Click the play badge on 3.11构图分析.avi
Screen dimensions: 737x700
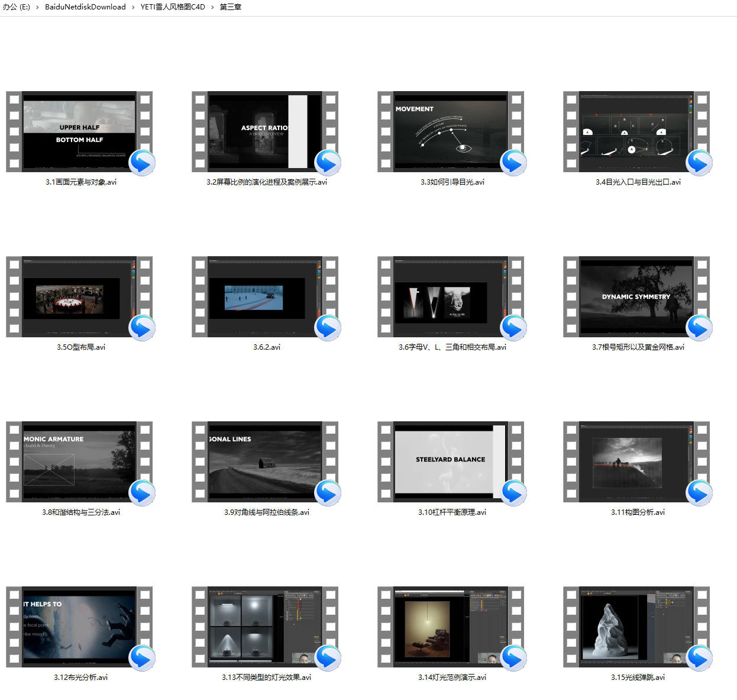click(699, 493)
